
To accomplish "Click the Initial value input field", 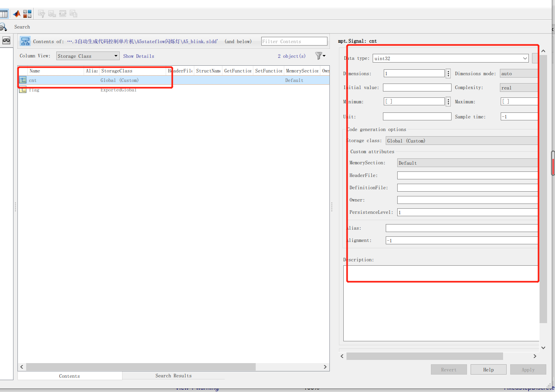I will click(x=417, y=88).
